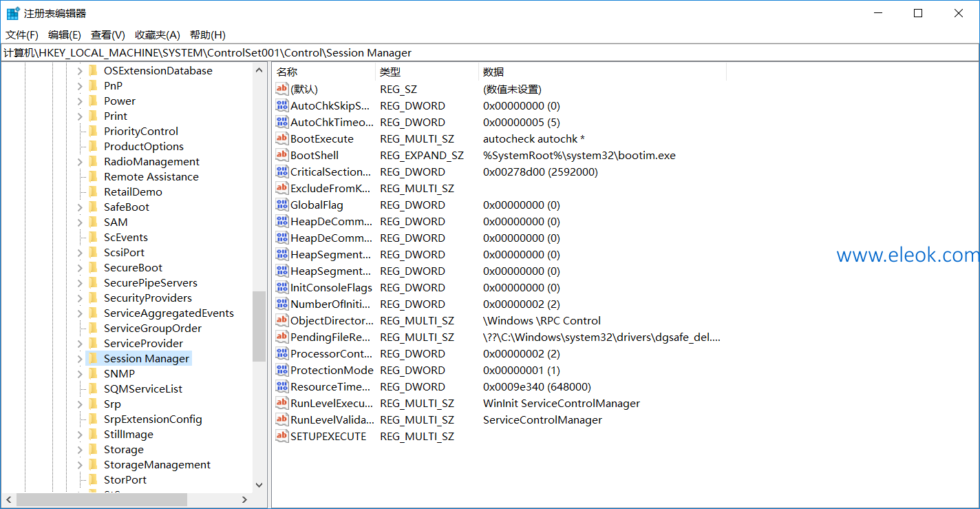Click the Session Manager folder icon
Screen dimensions: 980x509
coord(93,358)
